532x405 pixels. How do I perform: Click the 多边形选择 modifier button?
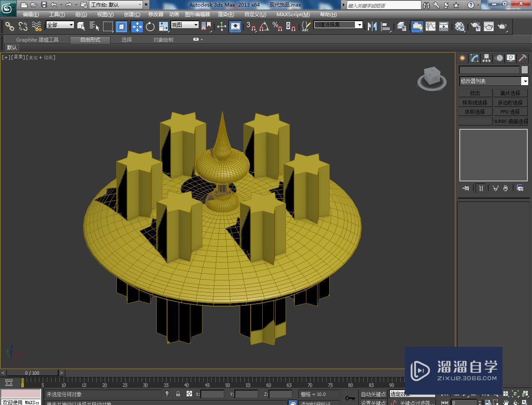510,103
